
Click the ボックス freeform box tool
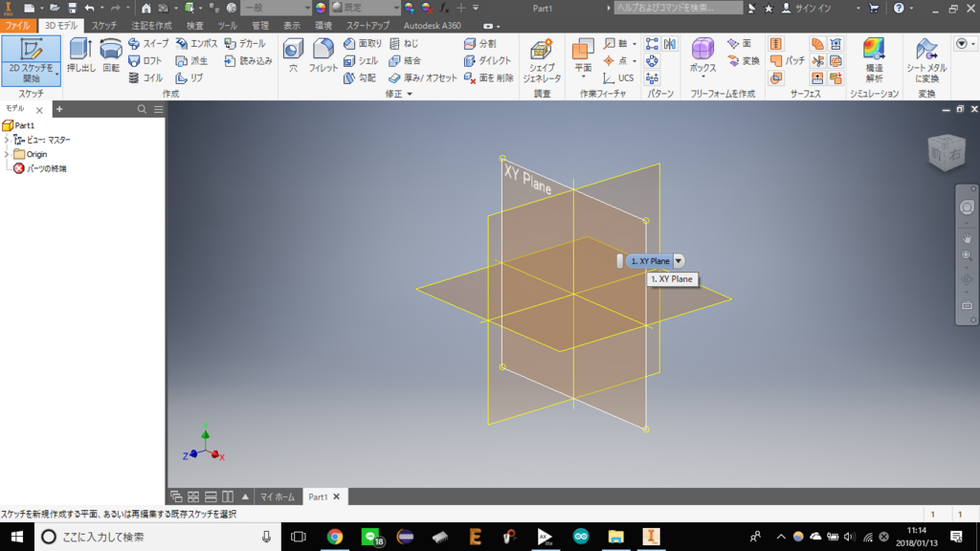(702, 55)
